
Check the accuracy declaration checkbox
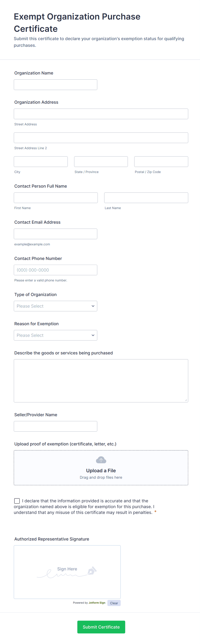click(x=17, y=501)
